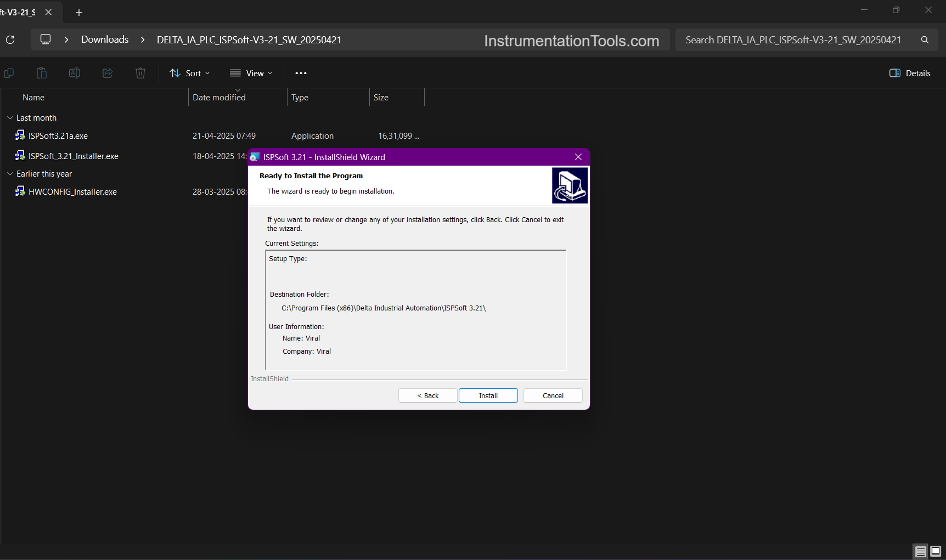
Task: Click the Refresh icon in the address bar
Action: coord(10,39)
